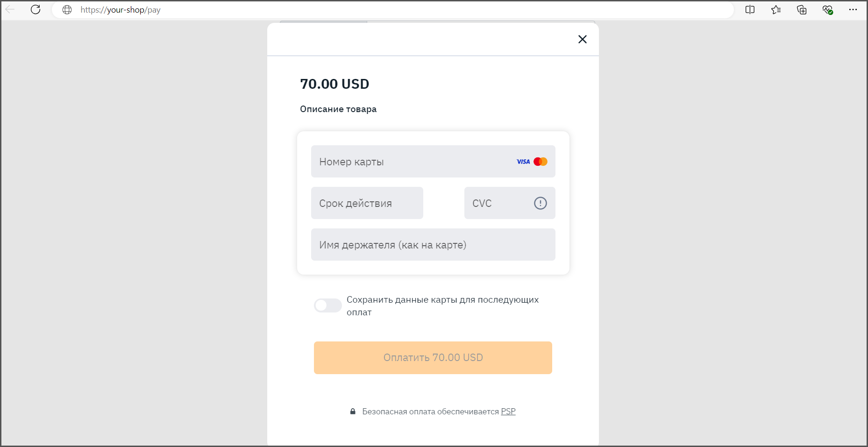Close the payment dialog with the X

(582, 39)
